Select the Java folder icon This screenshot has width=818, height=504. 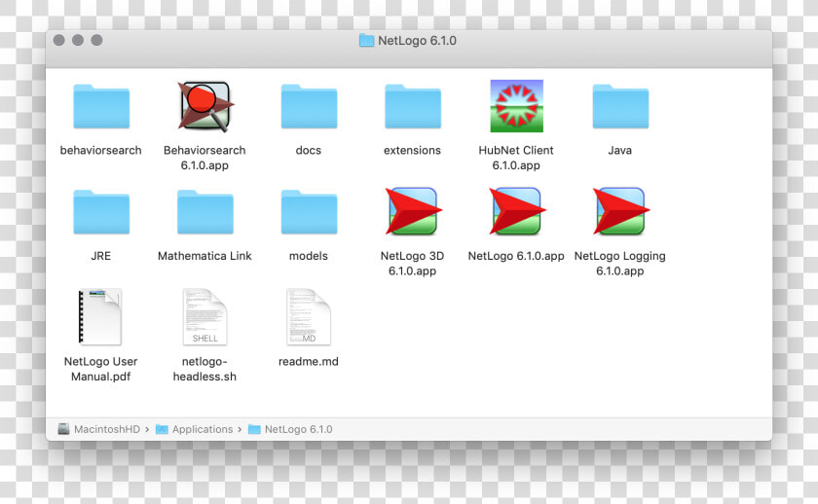point(620,106)
